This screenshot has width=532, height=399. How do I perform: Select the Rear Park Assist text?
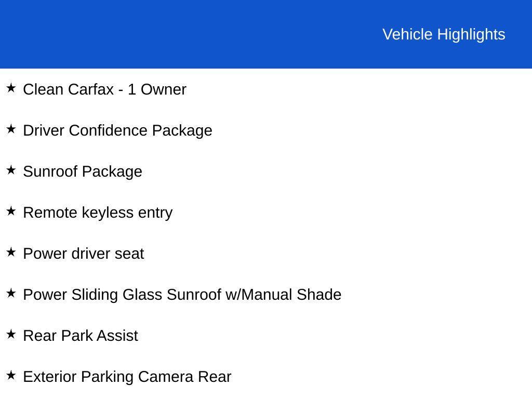(x=81, y=336)
